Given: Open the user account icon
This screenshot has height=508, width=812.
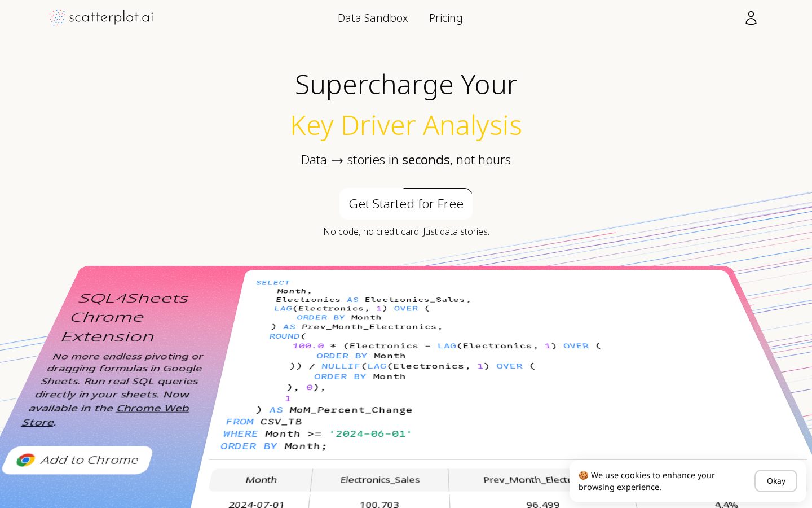Looking at the screenshot, I should pos(751,18).
